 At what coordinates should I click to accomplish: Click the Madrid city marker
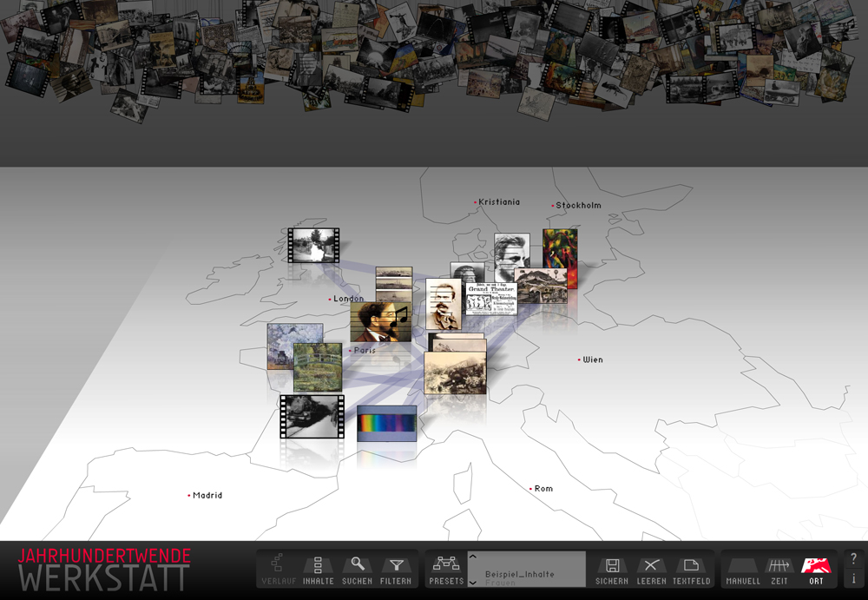pyautogui.click(x=205, y=495)
